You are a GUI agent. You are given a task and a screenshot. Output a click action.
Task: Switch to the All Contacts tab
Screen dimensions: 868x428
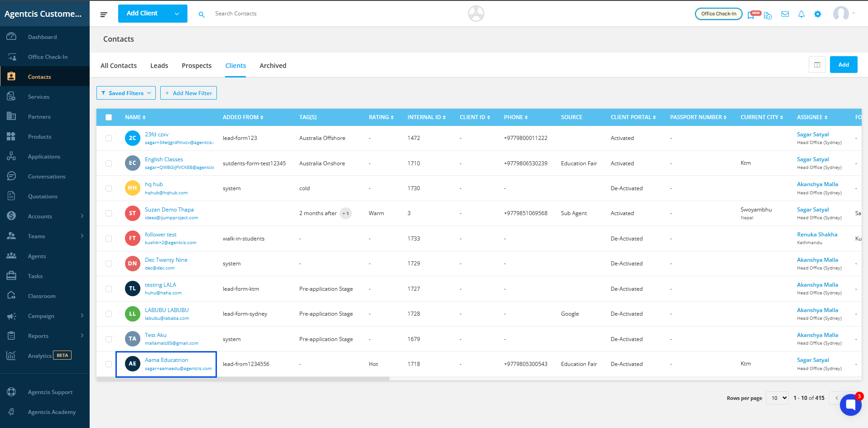click(x=119, y=66)
